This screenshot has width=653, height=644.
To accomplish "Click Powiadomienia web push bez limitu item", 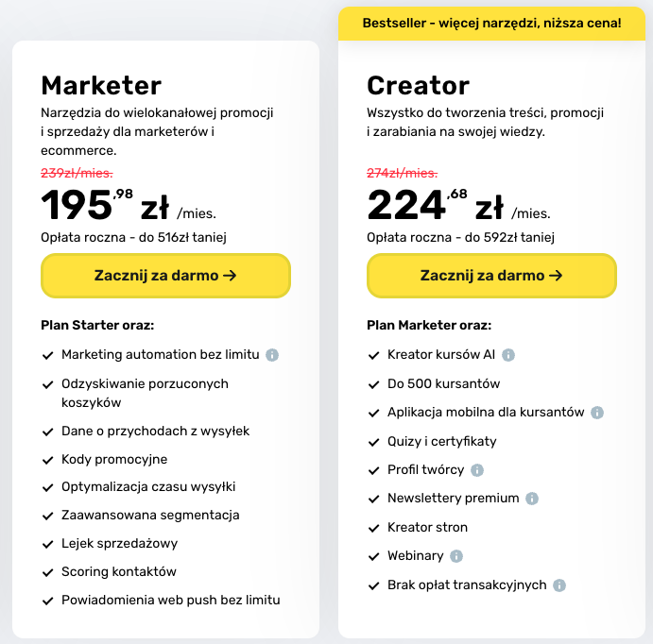I will pyautogui.click(x=170, y=600).
